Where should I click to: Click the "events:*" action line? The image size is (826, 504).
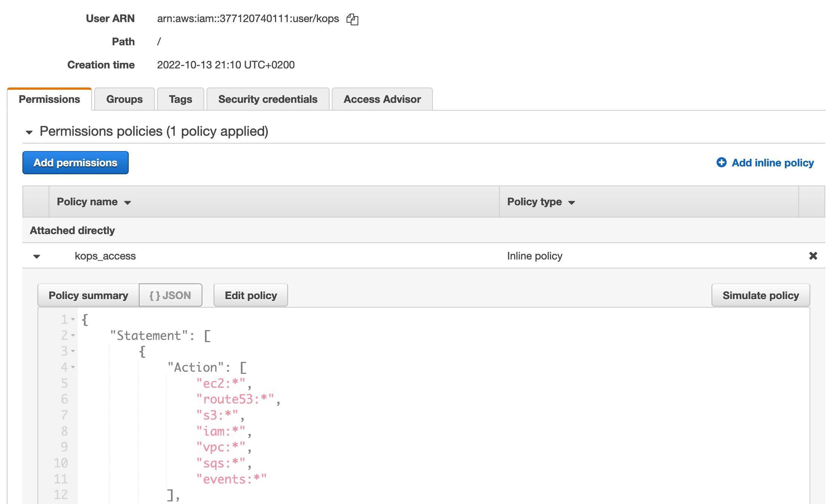[231, 479]
